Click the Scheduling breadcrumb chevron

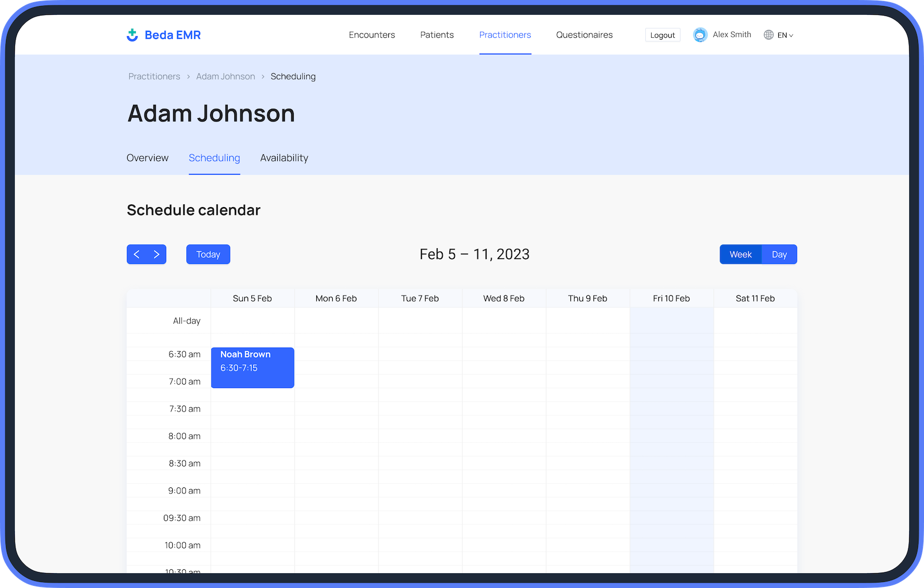263,76
